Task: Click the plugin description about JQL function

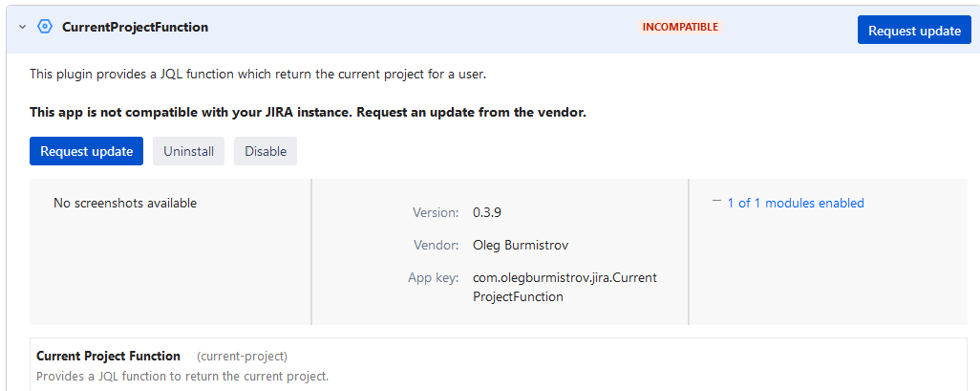Action: point(258,75)
